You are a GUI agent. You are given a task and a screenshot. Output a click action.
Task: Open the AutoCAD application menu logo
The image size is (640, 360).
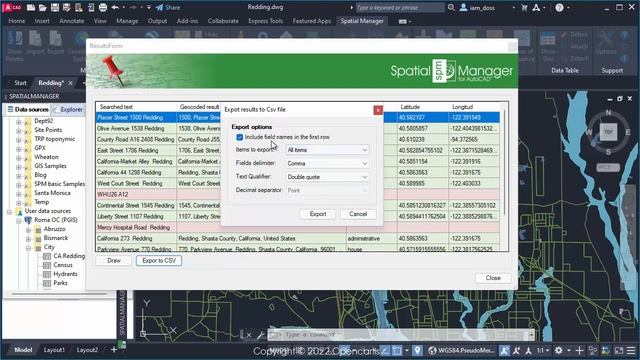[12, 7]
